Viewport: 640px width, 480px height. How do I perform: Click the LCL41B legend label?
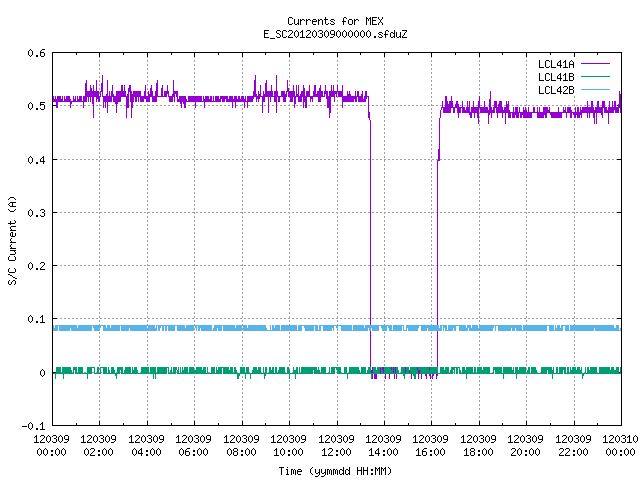click(556, 77)
